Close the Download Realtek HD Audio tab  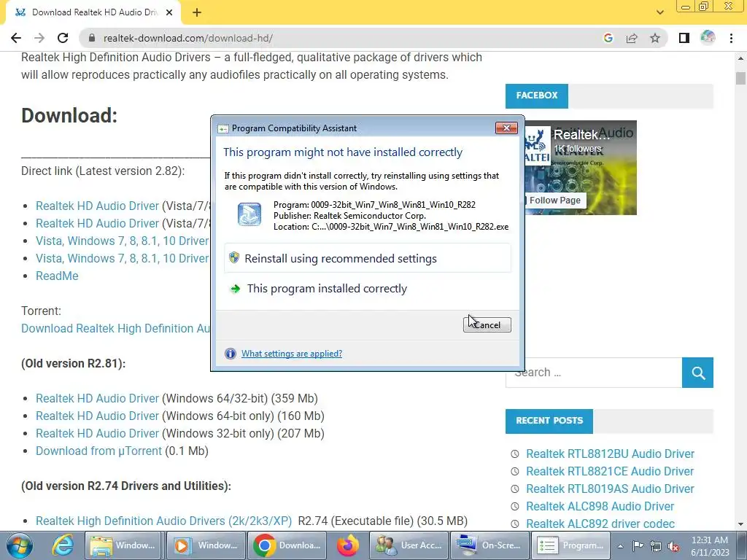point(169,12)
